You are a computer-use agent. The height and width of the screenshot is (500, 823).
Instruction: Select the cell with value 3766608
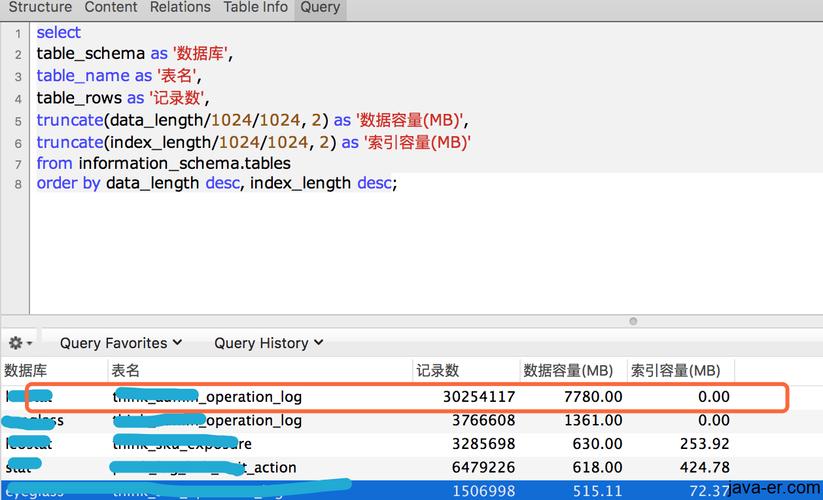tap(483, 420)
